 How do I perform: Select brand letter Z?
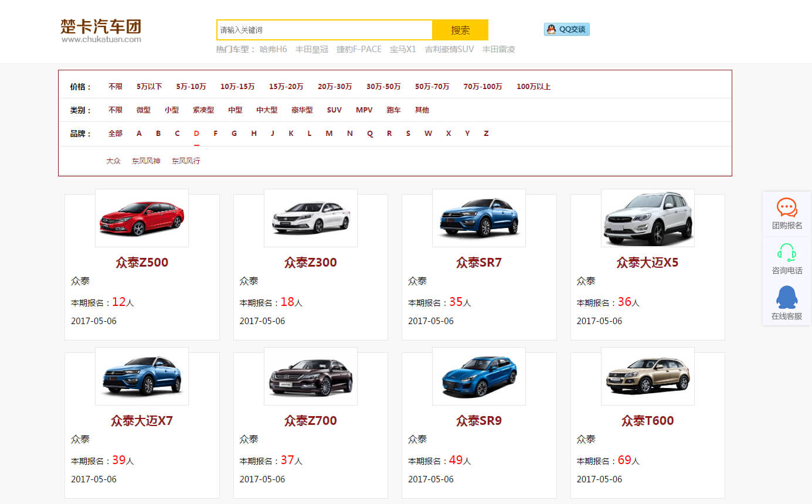click(486, 134)
